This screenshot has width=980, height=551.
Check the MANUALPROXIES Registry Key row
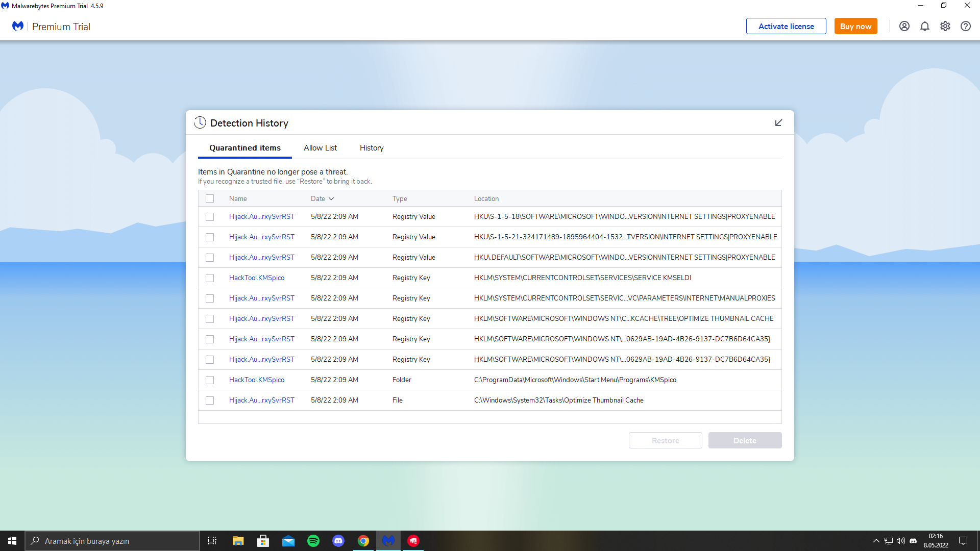pyautogui.click(x=210, y=298)
